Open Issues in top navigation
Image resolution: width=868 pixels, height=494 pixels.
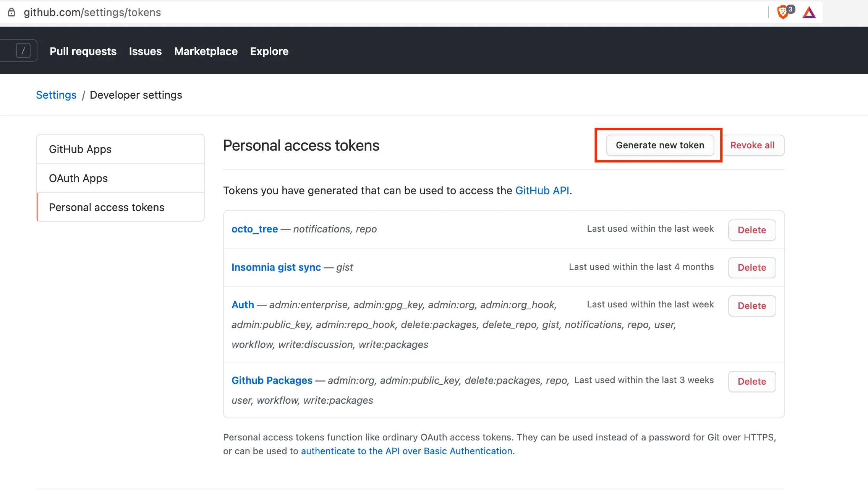145,51
